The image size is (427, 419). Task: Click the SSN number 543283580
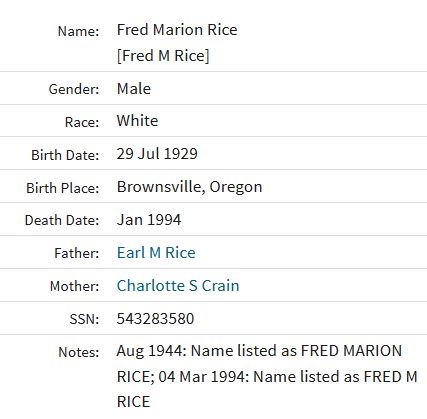pos(155,318)
